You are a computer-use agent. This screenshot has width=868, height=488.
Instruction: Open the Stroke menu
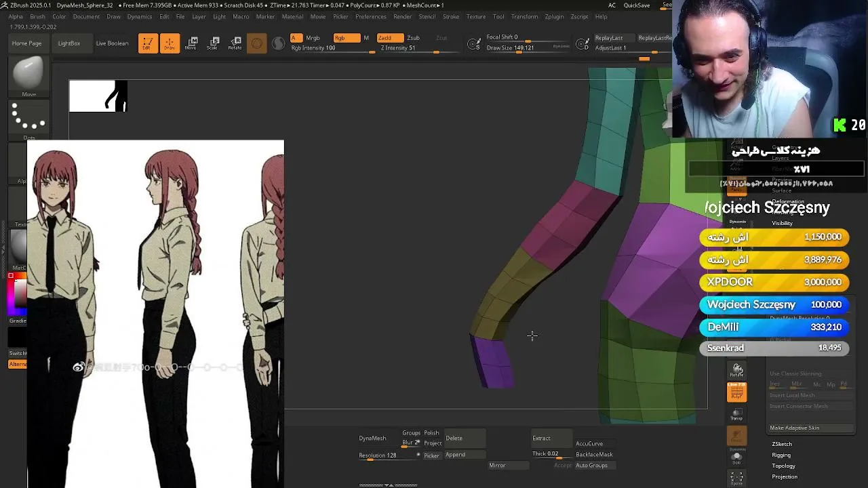pyautogui.click(x=450, y=16)
